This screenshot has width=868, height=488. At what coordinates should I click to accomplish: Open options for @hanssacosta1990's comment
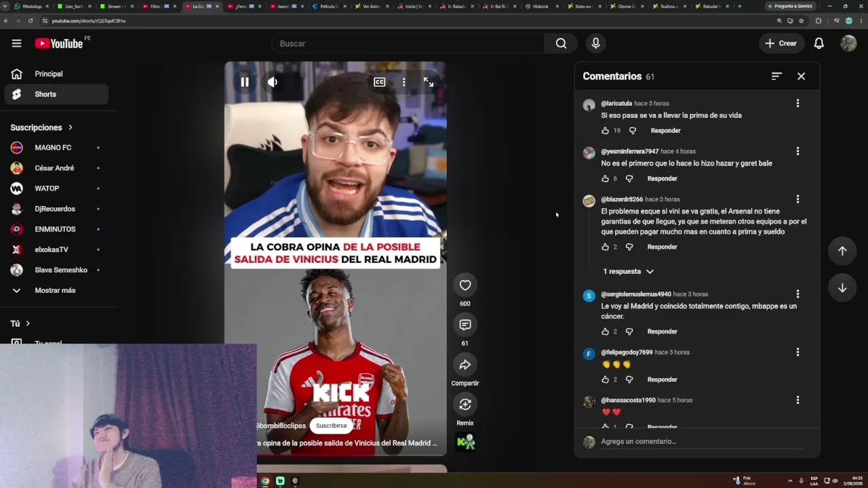point(797,400)
